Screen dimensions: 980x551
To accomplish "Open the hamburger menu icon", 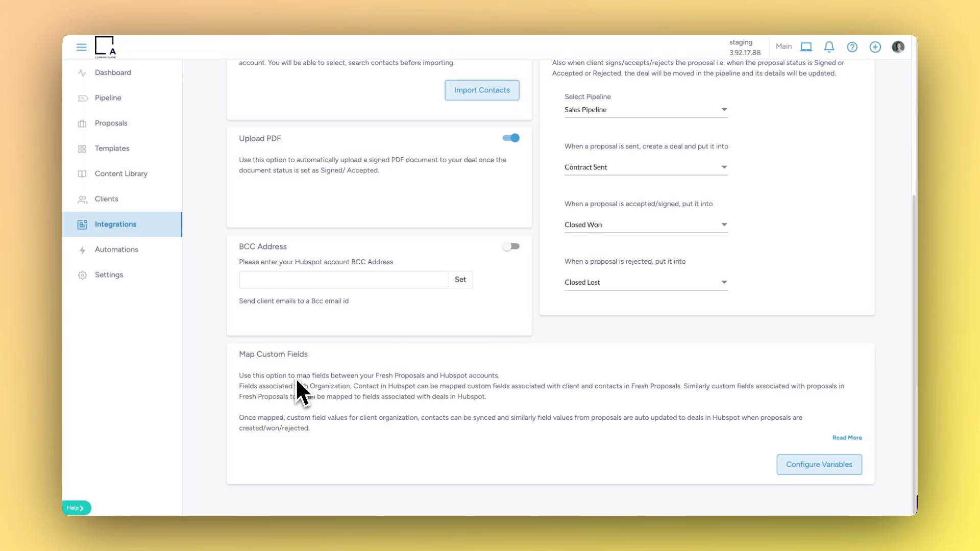I will [81, 47].
